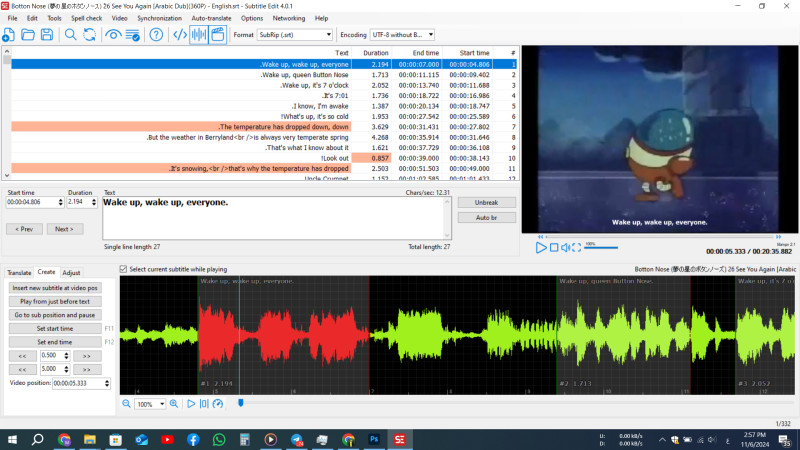Open the Help question mark icon
The width and height of the screenshot is (800, 450).
pos(156,35)
